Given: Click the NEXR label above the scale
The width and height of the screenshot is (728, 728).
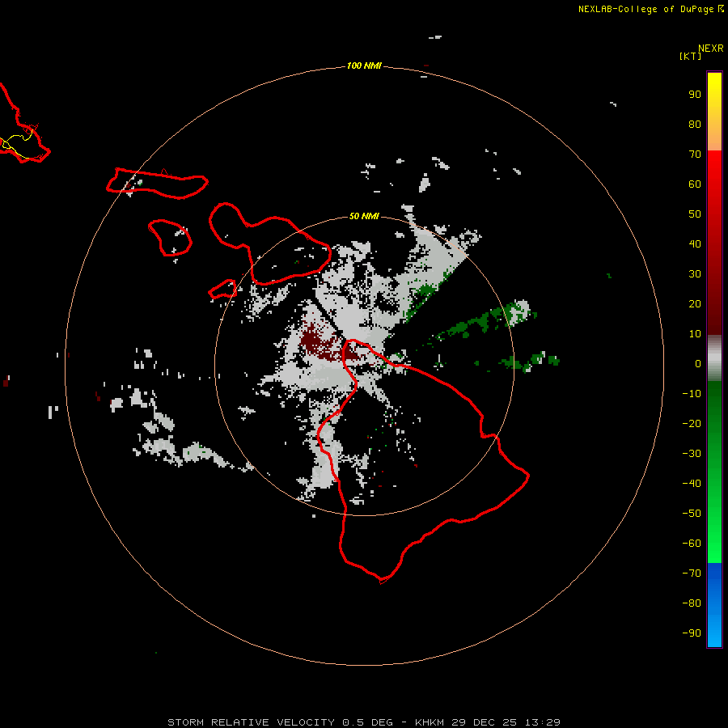Looking at the screenshot, I should [x=710, y=49].
